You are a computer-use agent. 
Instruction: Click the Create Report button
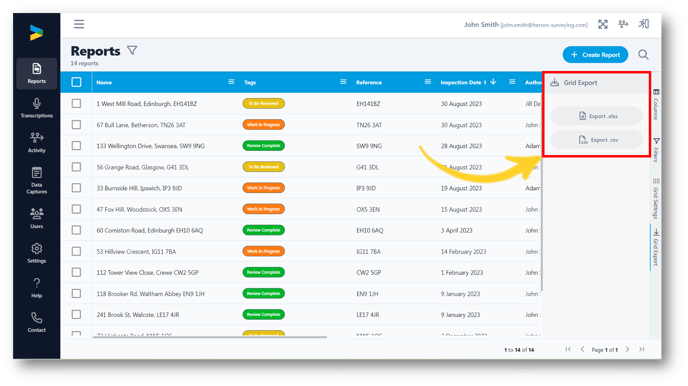click(595, 55)
